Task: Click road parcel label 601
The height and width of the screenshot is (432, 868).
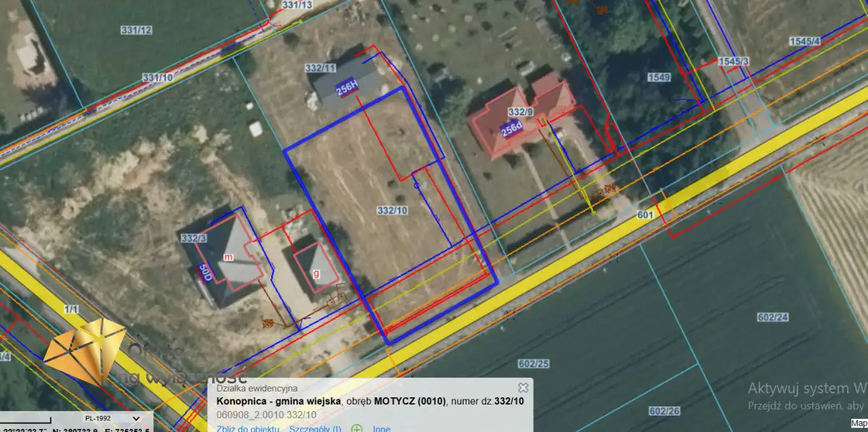Action: (x=645, y=215)
